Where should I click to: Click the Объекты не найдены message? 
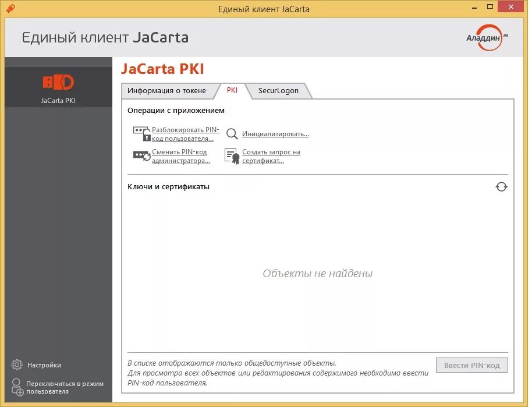click(318, 273)
